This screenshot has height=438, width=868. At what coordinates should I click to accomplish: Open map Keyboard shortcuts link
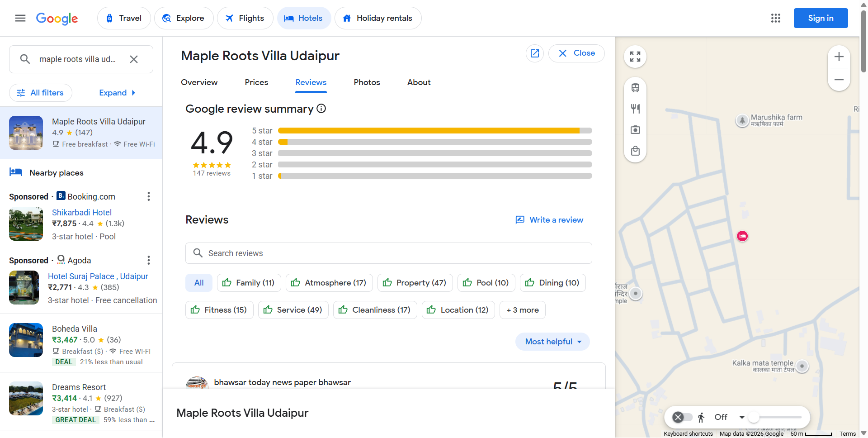pos(688,434)
